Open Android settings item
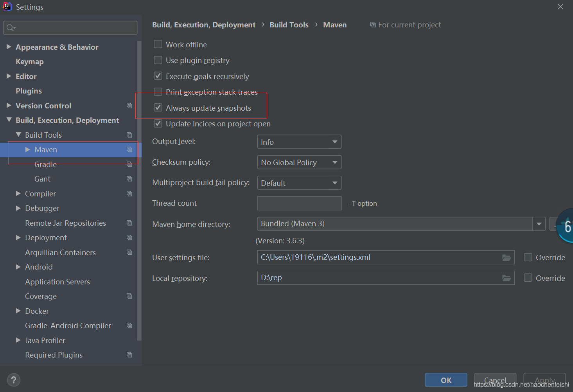 point(39,267)
